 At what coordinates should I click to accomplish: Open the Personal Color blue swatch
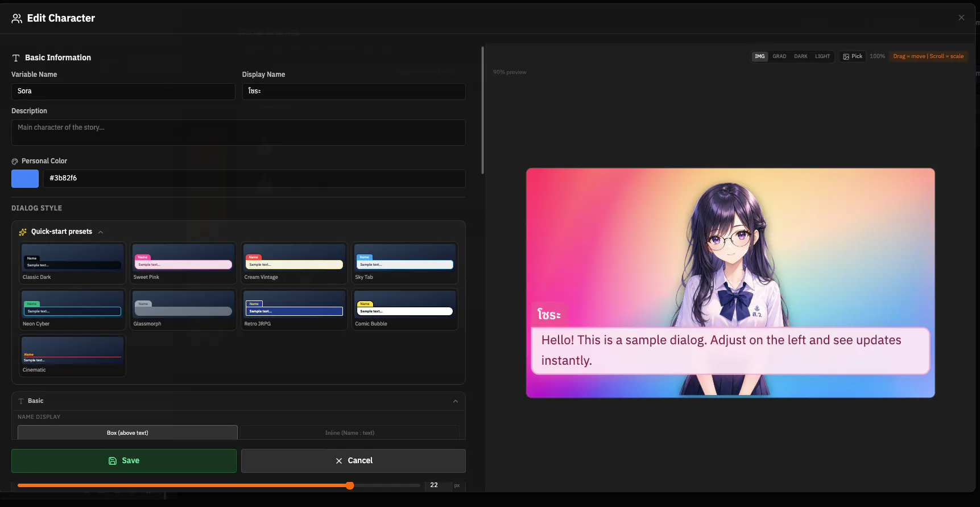click(25, 179)
